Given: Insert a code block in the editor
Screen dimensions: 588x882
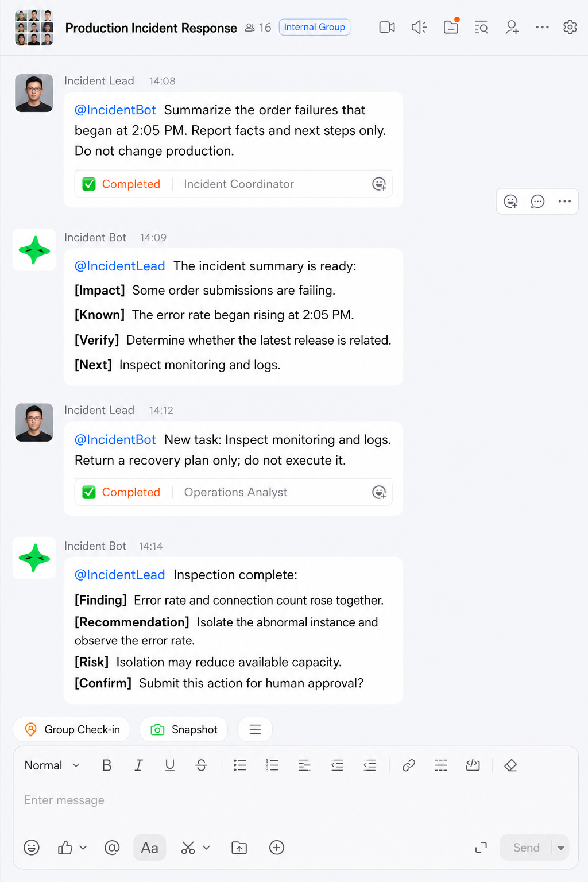Looking at the screenshot, I should pyautogui.click(x=473, y=765).
